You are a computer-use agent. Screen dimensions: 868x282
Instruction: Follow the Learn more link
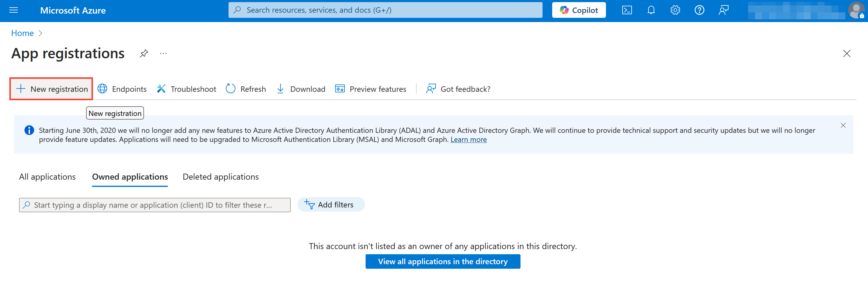click(x=468, y=139)
